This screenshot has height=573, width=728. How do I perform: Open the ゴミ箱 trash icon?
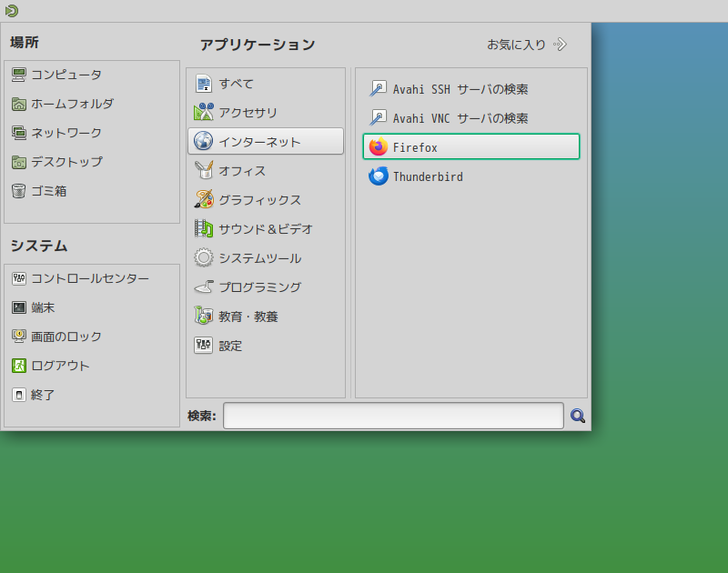pyautogui.click(x=18, y=191)
